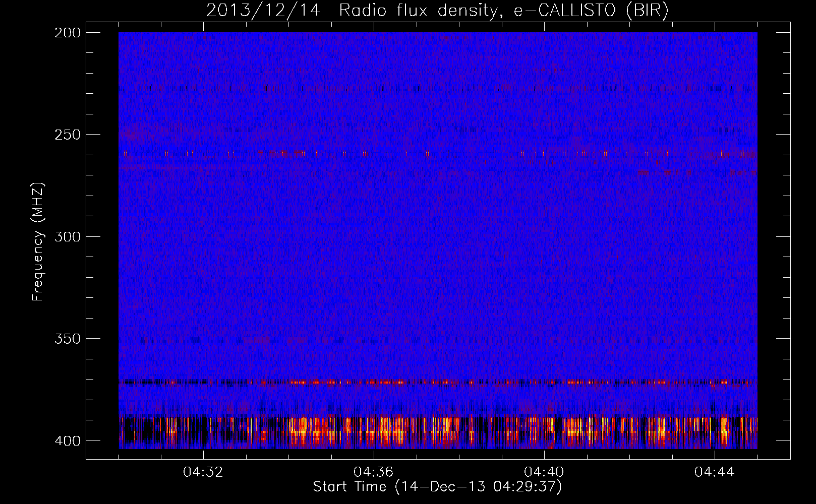Viewport: 816px width, 504px height.
Task: Click the 300 frequency tick label
Action: tap(67, 236)
